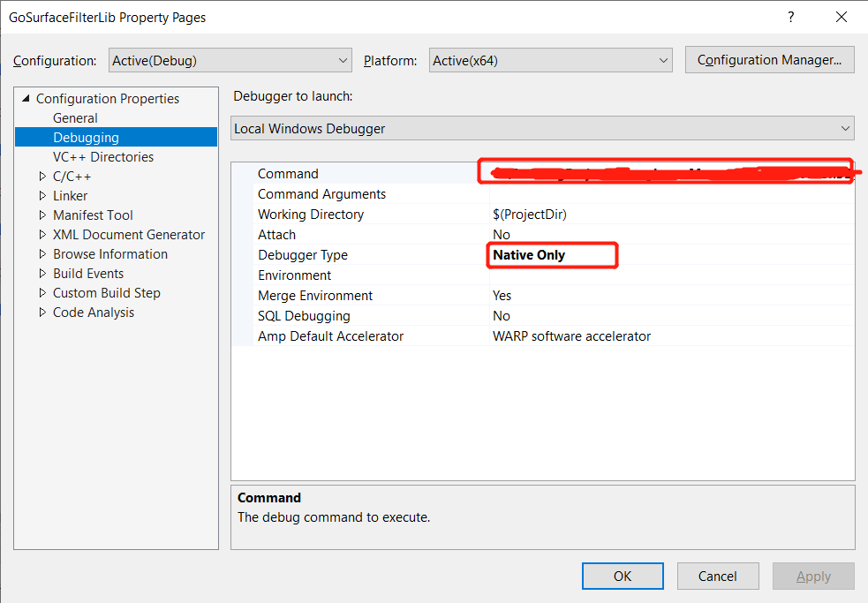The width and height of the screenshot is (868, 603).
Task: Collapse the Configuration Properties node
Action: 26,99
